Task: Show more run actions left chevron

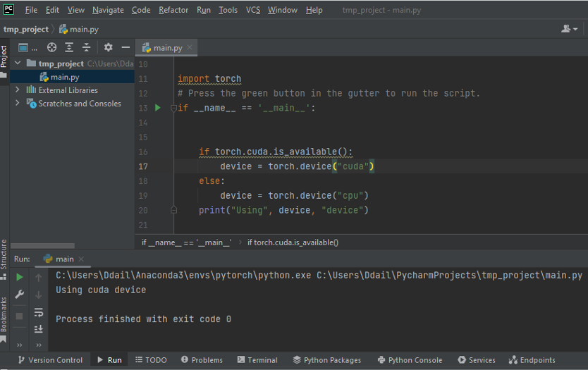Action: tap(20, 345)
